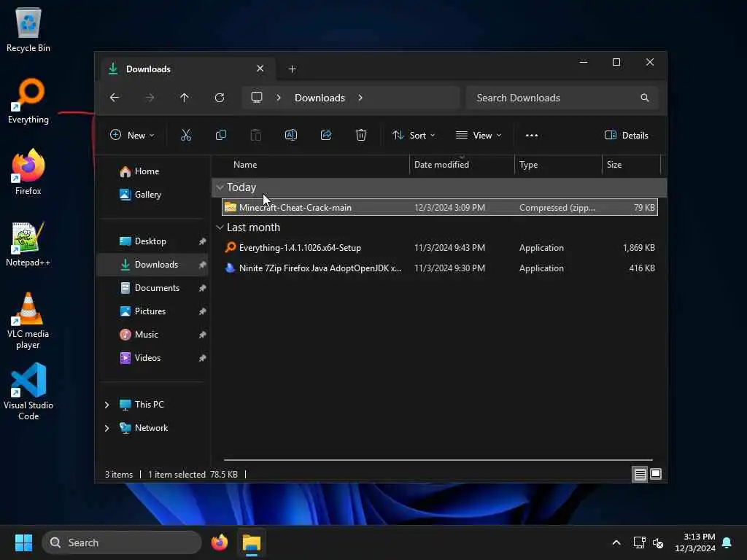Click chevron before Downloads in address bar
The height and width of the screenshot is (560, 747).
(279, 98)
